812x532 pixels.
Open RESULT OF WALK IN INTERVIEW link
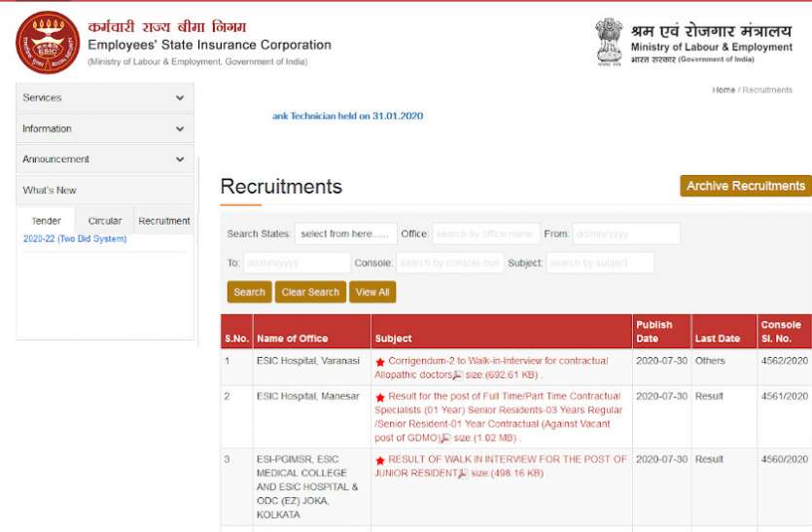501,466
